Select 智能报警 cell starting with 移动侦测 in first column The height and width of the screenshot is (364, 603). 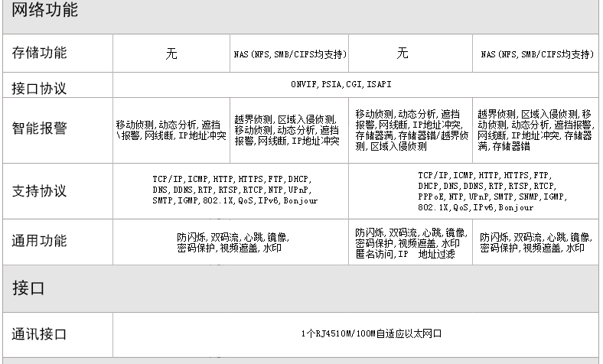pyautogui.click(x=171, y=129)
